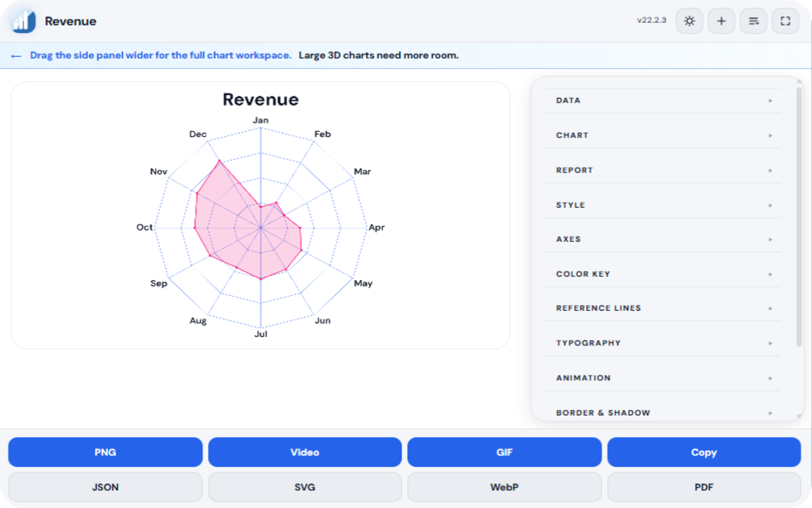
Task: Expand the CHART section
Action: tap(663, 135)
